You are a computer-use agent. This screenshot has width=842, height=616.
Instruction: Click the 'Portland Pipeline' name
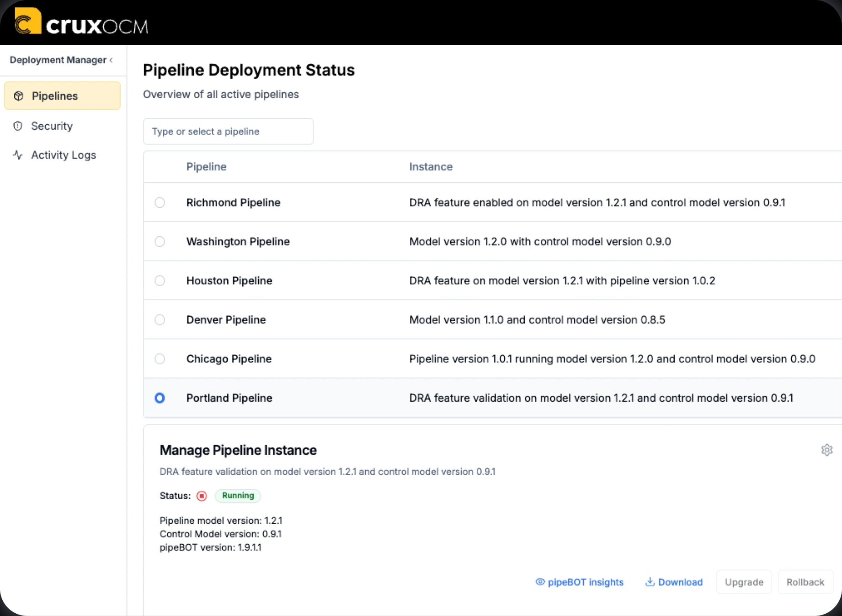click(229, 398)
